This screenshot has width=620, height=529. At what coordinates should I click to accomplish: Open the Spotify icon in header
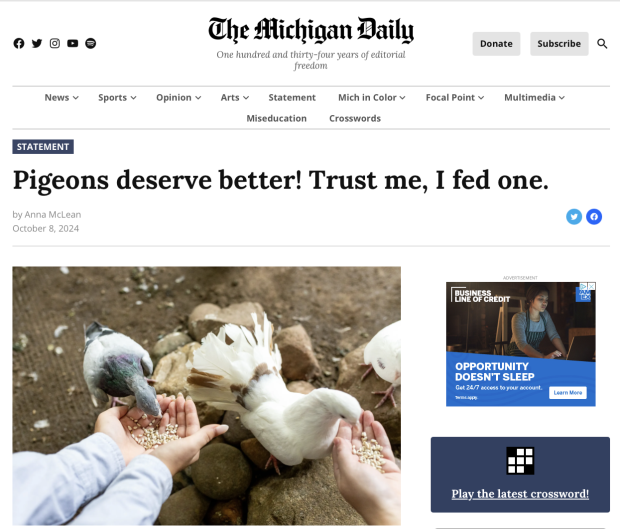pyautogui.click(x=91, y=43)
